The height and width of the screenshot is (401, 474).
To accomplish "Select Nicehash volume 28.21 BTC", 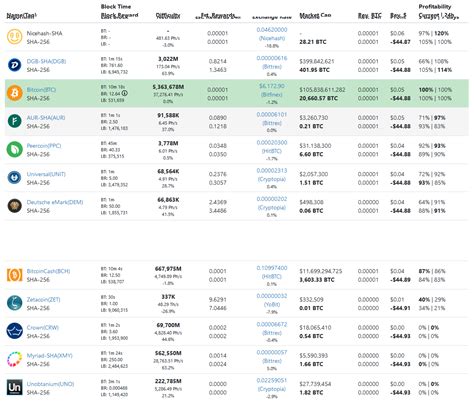I will click(x=313, y=42).
